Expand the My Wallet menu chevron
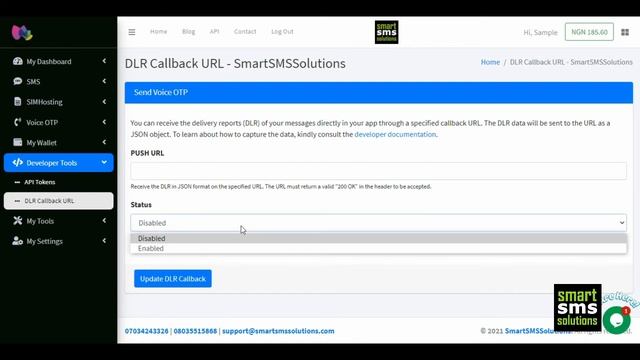640x360 pixels. pyautogui.click(x=104, y=142)
